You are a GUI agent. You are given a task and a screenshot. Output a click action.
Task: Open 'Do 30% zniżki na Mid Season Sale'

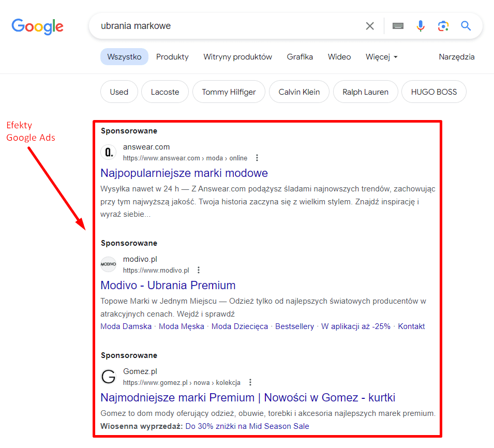click(247, 426)
